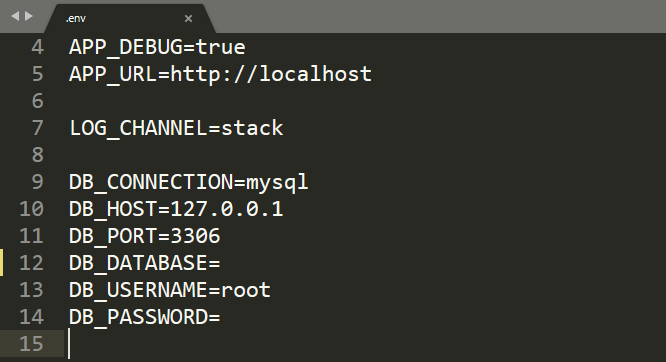
Task: Click on the mysql value in DB_CONNECTION
Action: coord(277,183)
